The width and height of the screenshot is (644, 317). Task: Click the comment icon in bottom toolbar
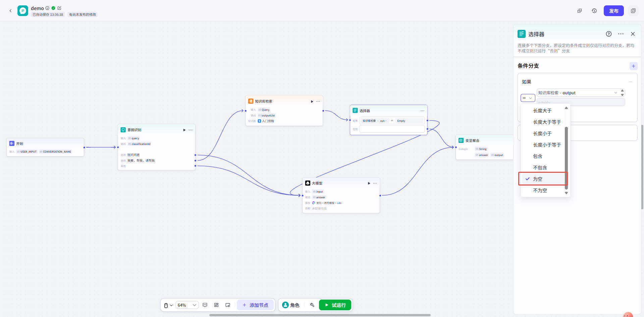pyautogui.click(x=205, y=305)
